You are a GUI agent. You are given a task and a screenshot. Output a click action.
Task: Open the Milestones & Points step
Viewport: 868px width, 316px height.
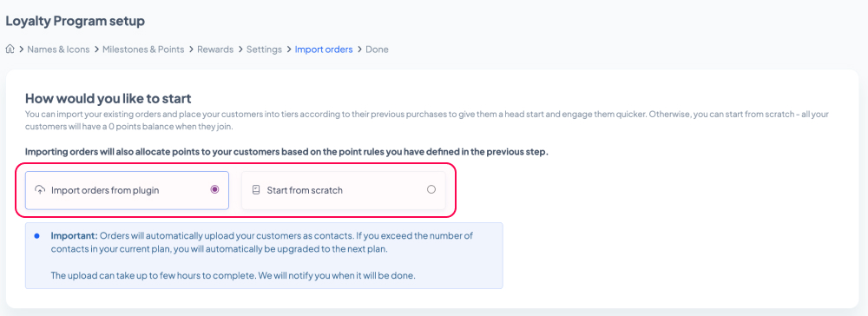[143, 49]
